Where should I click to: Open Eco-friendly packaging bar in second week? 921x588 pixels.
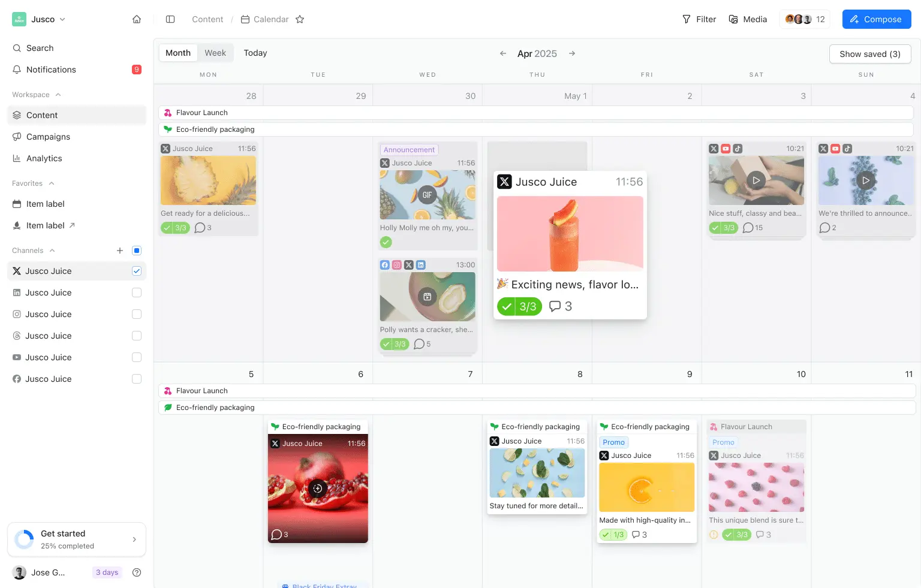(537, 408)
